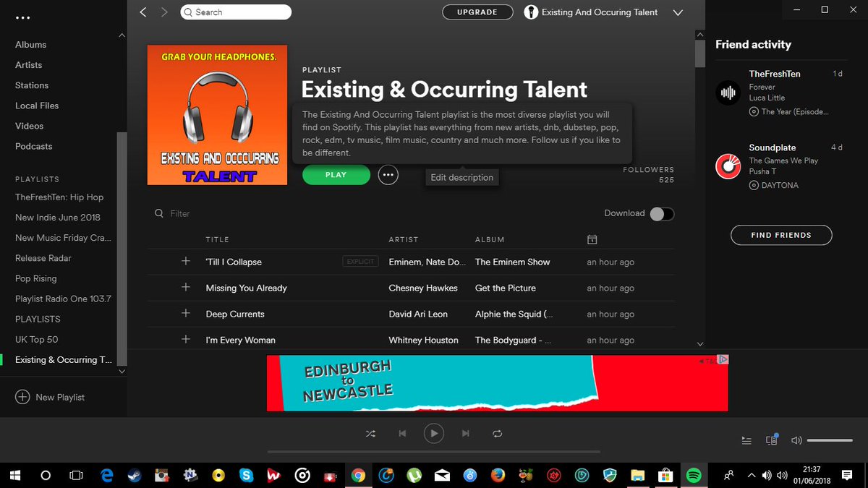Open the connect-to-a-device menu

point(772,440)
